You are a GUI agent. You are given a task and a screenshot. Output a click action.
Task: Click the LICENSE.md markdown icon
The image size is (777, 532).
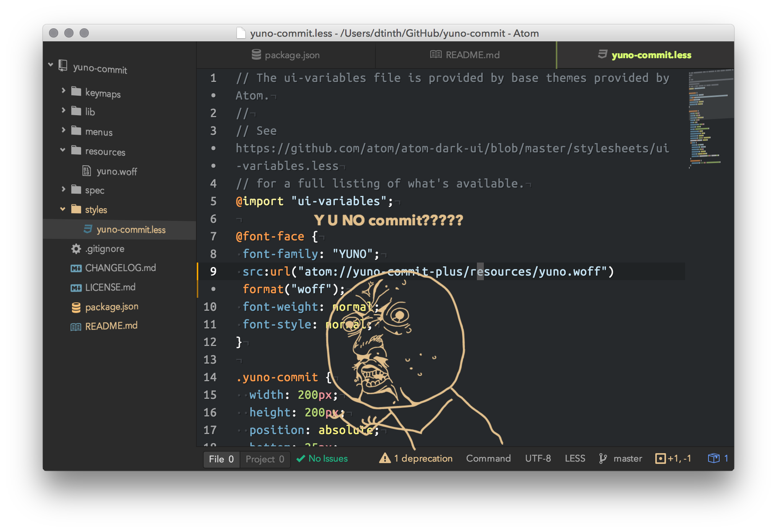pos(76,288)
